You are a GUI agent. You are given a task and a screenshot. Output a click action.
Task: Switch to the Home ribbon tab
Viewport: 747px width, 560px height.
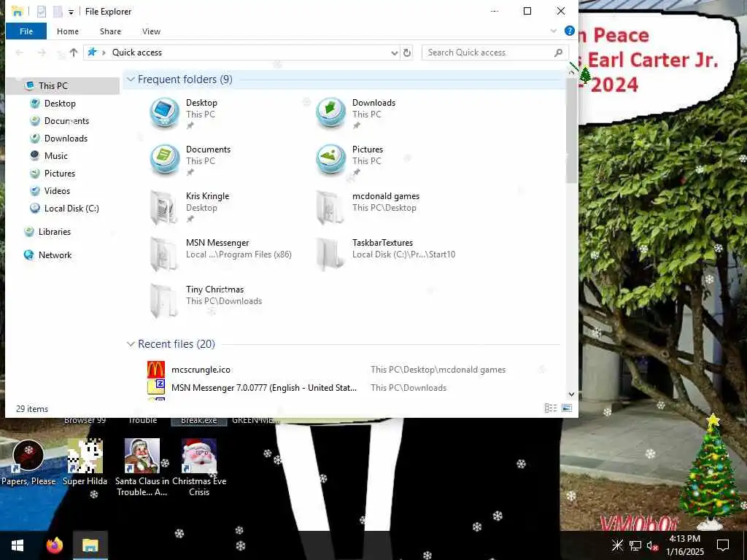[x=68, y=31]
